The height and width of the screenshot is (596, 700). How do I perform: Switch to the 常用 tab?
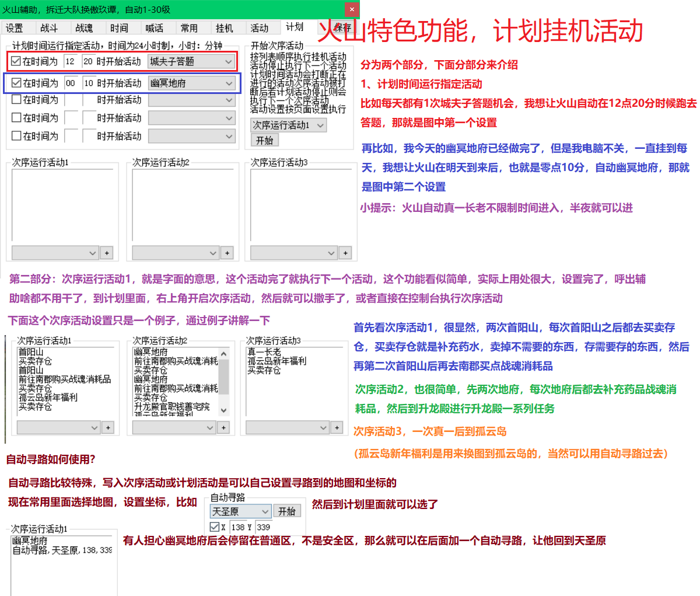(190, 28)
